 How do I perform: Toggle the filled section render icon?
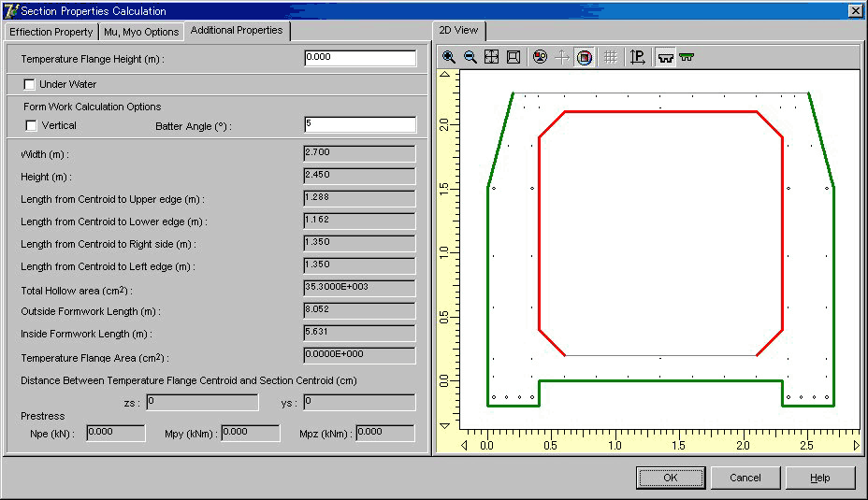pos(585,57)
